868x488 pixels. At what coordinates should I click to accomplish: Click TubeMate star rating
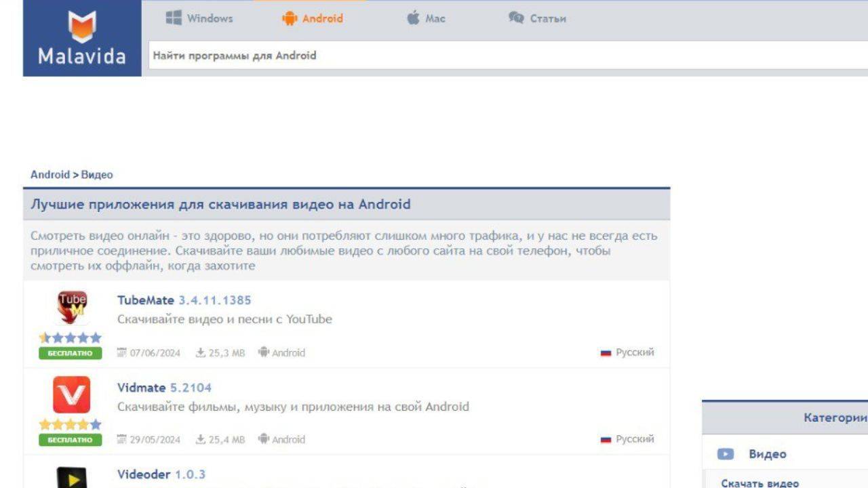click(x=71, y=338)
